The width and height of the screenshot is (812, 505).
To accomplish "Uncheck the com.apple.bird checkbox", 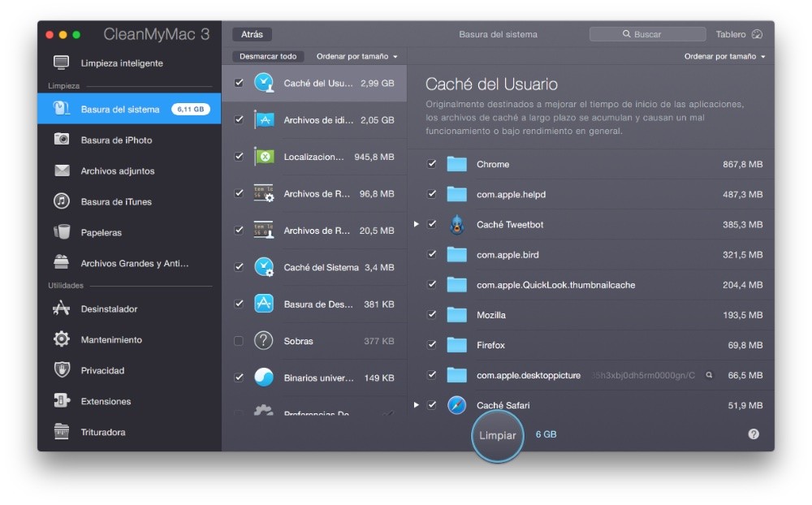I will click(431, 254).
